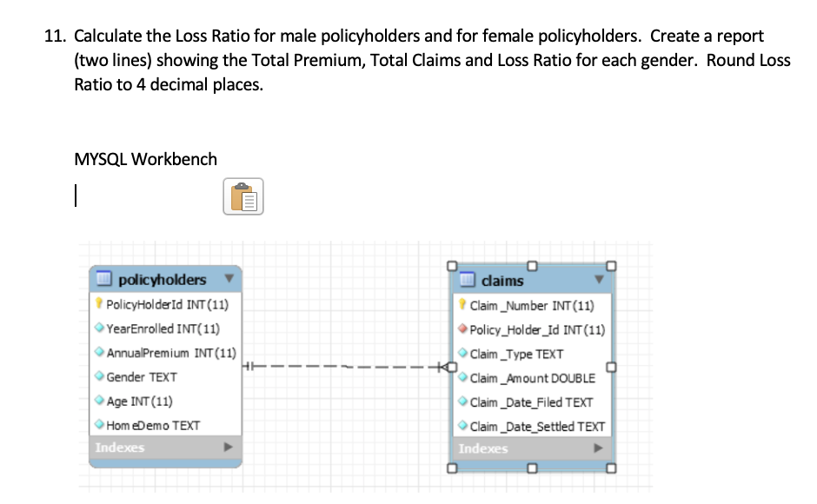Click the top-left selection handle of claims table
817x504 pixels.
pyautogui.click(x=452, y=266)
